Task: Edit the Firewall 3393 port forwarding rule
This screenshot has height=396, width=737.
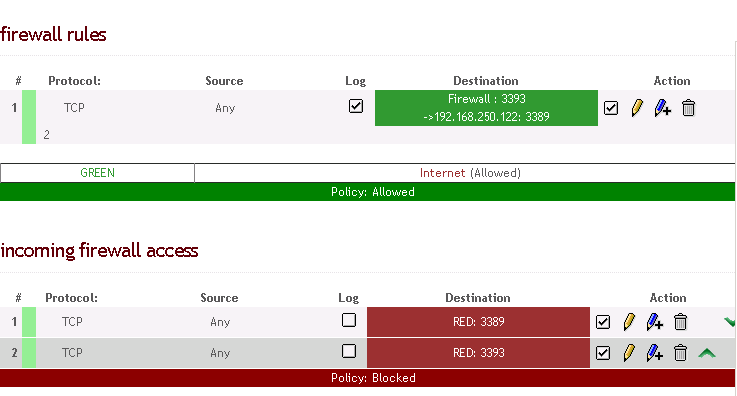Action: [x=637, y=108]
